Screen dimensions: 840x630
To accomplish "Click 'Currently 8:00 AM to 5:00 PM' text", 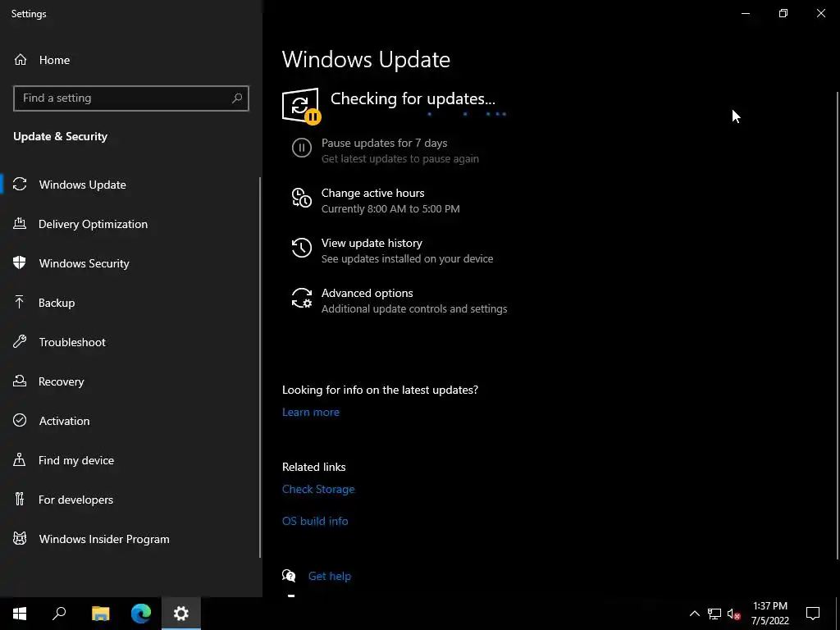I will (390, 209).
